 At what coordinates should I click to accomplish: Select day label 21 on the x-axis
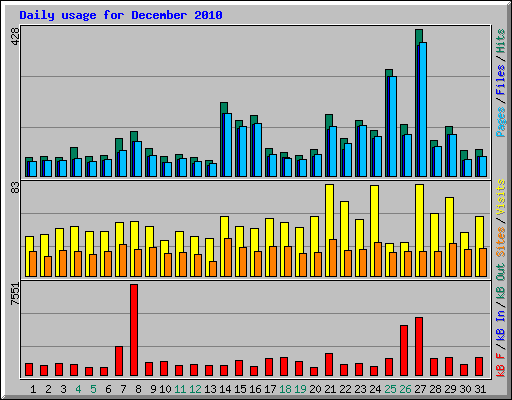pos(330,389)
